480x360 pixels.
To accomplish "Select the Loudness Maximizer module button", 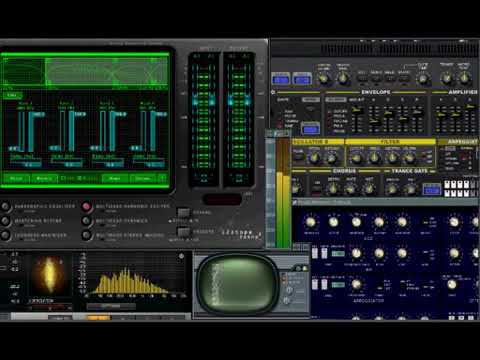I will coord(5,235).
